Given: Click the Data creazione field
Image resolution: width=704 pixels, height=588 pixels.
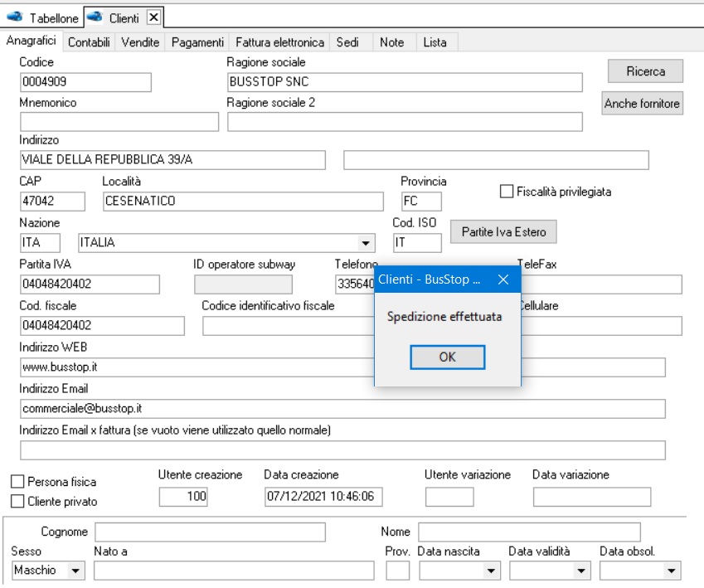Looking at the screenshot, I should [x=323, y=497].
